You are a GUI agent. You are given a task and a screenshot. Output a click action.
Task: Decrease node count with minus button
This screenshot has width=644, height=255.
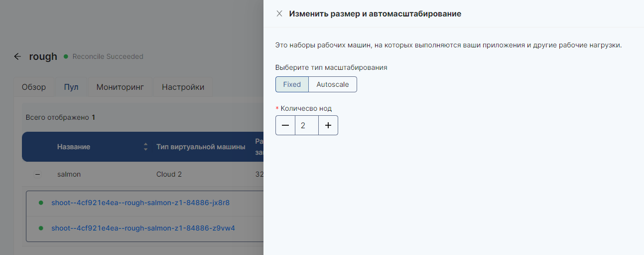(285, 126)
